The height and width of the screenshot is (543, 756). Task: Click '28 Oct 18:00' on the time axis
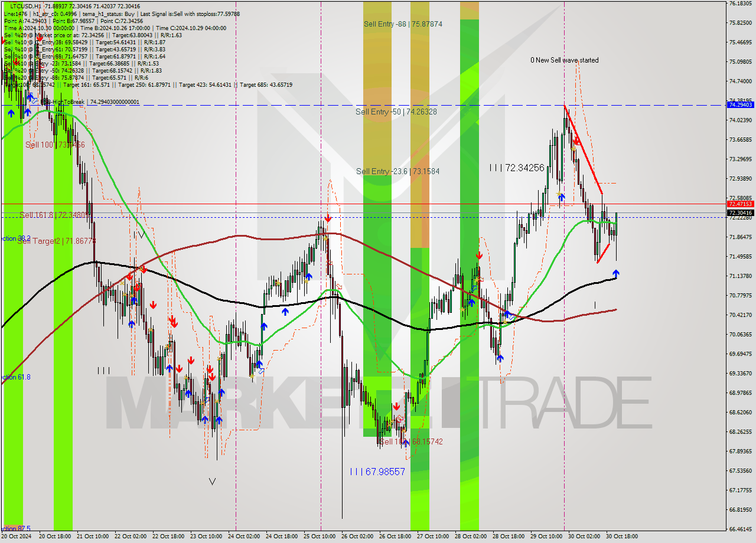(x=508, y=536)
